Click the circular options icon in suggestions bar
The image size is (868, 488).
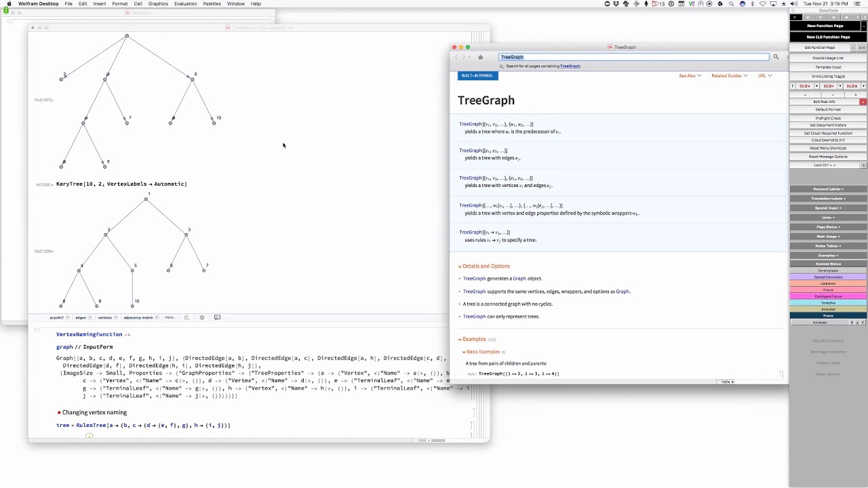pyautogui.click(x=202, y=317)
